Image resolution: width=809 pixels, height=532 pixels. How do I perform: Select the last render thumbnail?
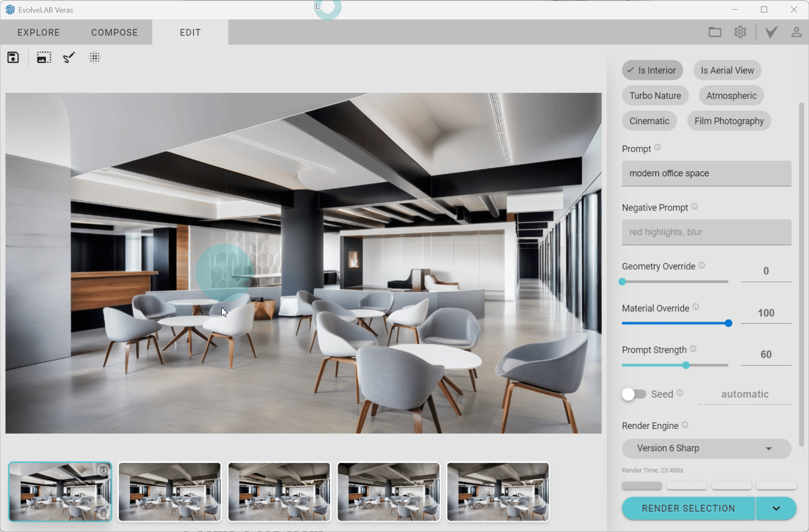point(498,492)
